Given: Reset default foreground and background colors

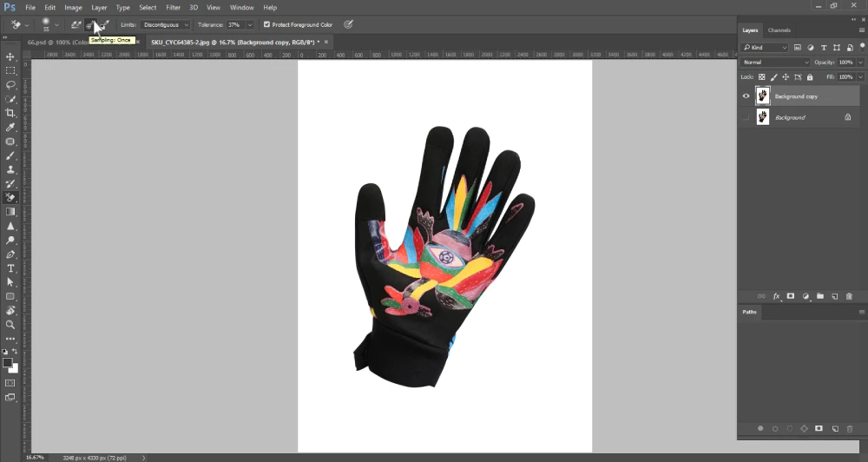Looking at the screenshot, I should coord(5,351).
